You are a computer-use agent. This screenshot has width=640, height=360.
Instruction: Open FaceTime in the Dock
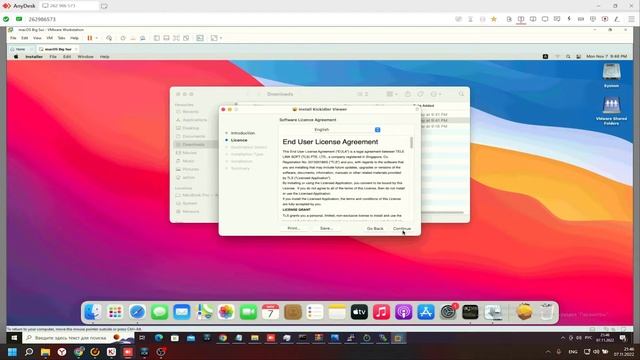coord(248,312)
